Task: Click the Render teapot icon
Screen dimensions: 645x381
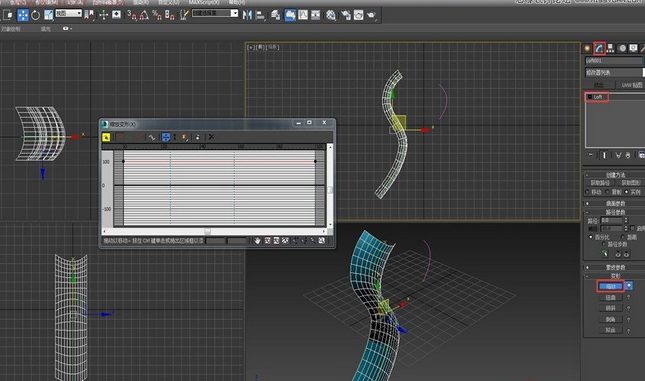Action: 371,15
